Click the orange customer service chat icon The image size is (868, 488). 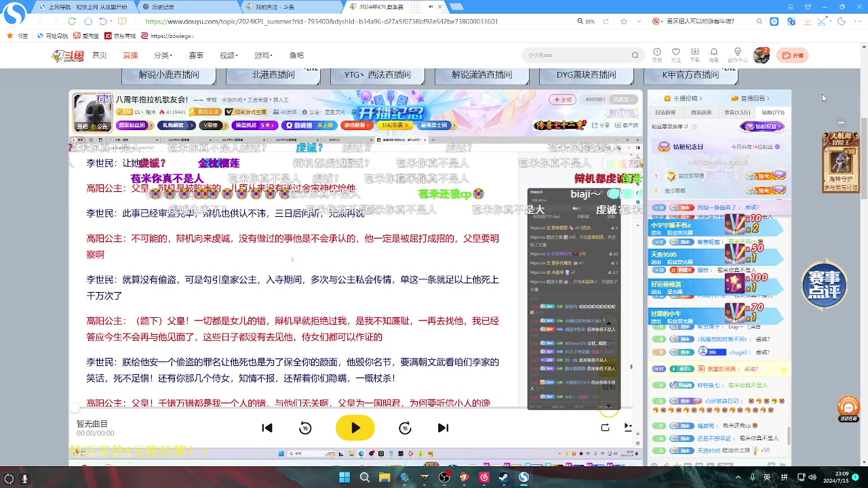(x=848, y=408)
